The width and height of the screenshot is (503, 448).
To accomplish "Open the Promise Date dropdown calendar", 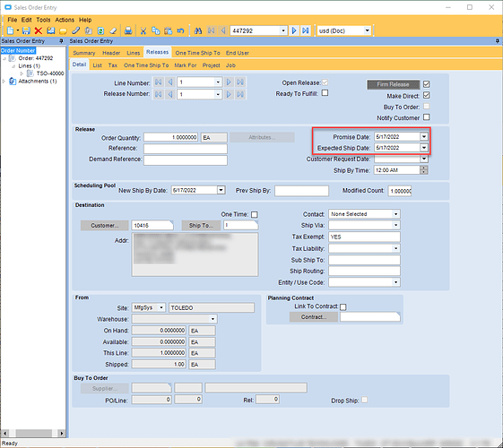I will (424, 137).
